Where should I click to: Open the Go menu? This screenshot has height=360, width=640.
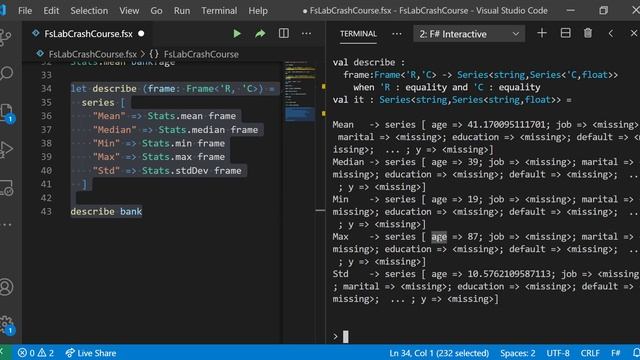[156, 11]
